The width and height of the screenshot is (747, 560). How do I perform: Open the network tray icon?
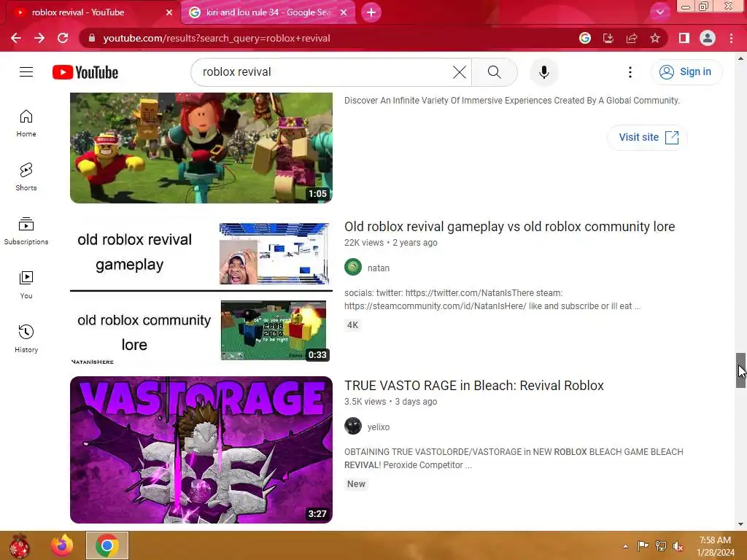tap(661, 546)
